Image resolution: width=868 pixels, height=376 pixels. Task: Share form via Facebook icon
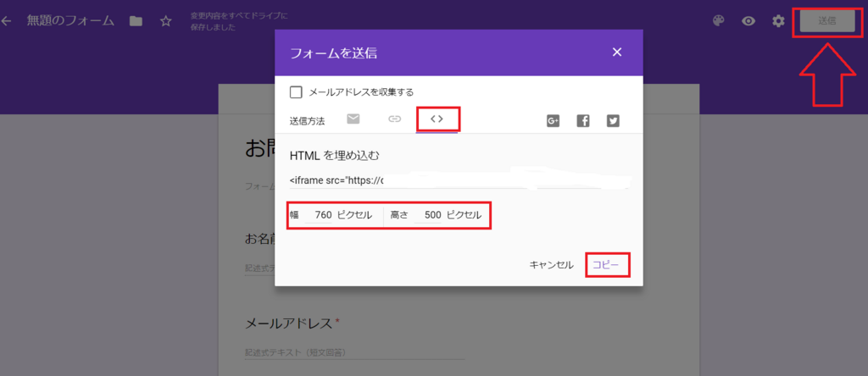coord(583,121)
